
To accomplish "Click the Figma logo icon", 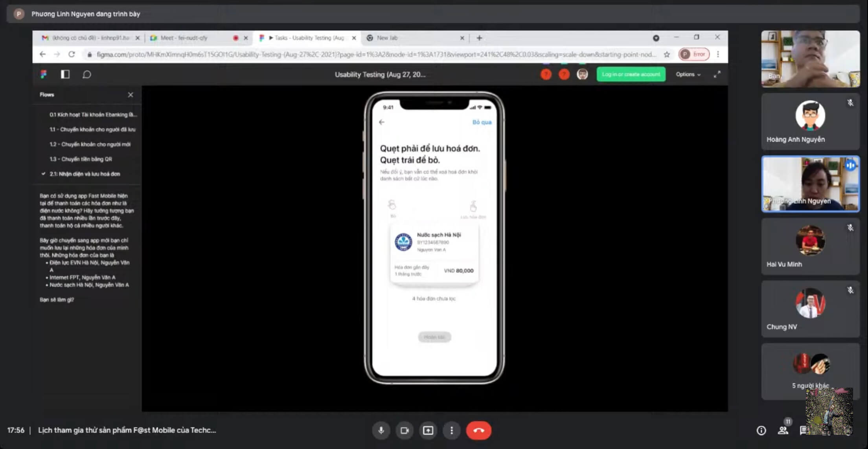I will click(x=44, y=74).
